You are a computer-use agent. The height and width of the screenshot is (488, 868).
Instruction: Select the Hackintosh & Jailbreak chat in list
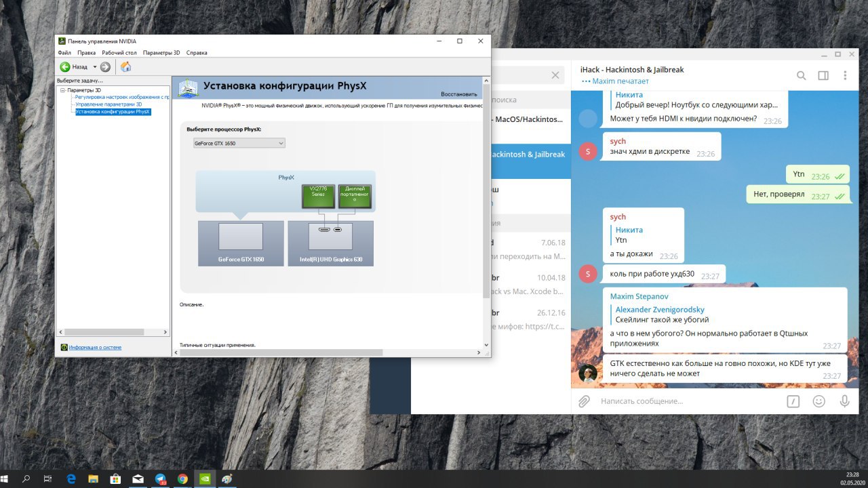coord(530,160)
